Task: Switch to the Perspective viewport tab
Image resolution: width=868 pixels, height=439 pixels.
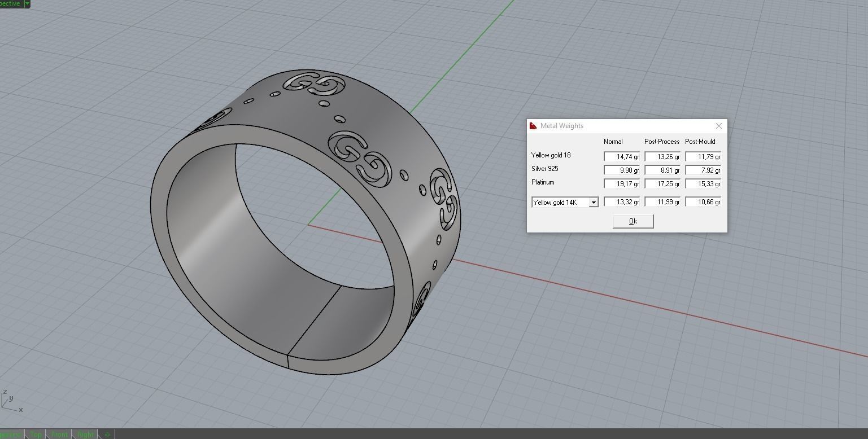Action: (x=11, y=434)
